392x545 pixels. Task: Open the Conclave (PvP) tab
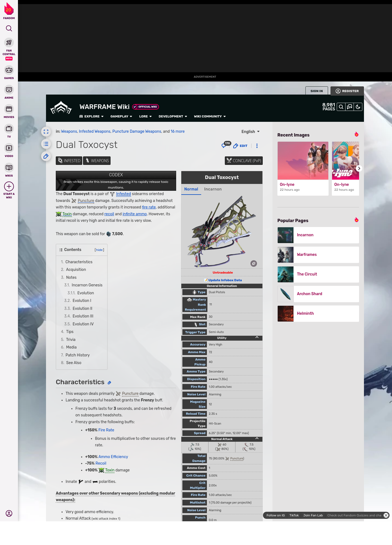click(244, 161)
